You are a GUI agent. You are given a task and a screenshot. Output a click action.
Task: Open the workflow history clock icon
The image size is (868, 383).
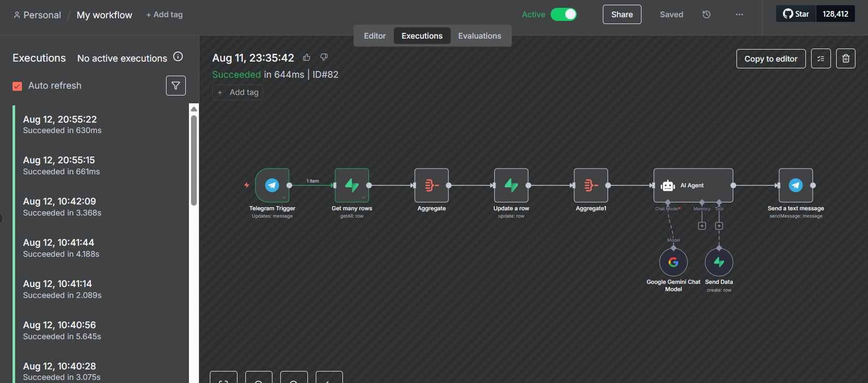click(707, 15)
